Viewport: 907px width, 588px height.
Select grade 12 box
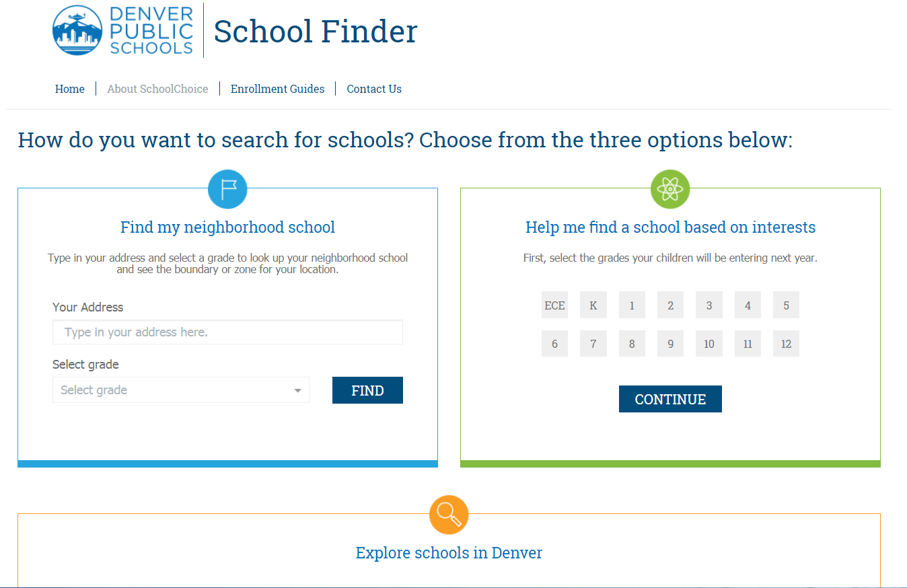786,344
